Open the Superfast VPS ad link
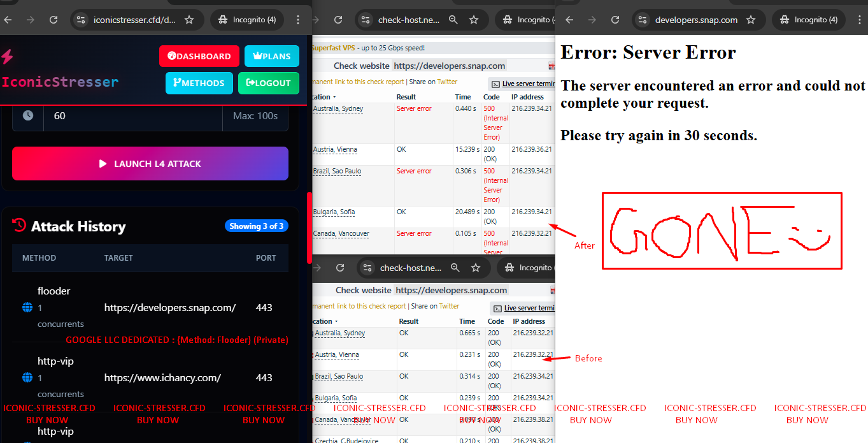Screen dimensions: 868x443 click(335, 48)
